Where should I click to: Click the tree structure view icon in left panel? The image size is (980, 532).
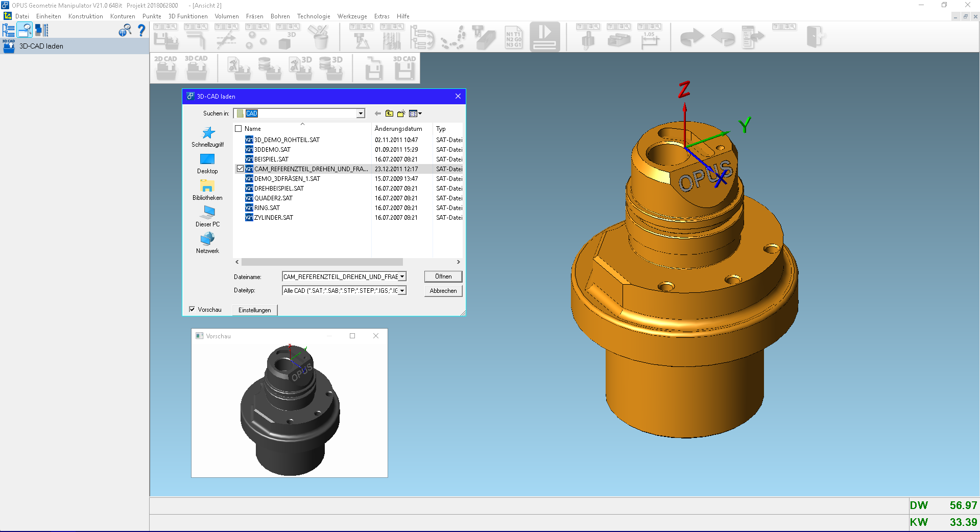pyautogui.click(x=9, y=30)
